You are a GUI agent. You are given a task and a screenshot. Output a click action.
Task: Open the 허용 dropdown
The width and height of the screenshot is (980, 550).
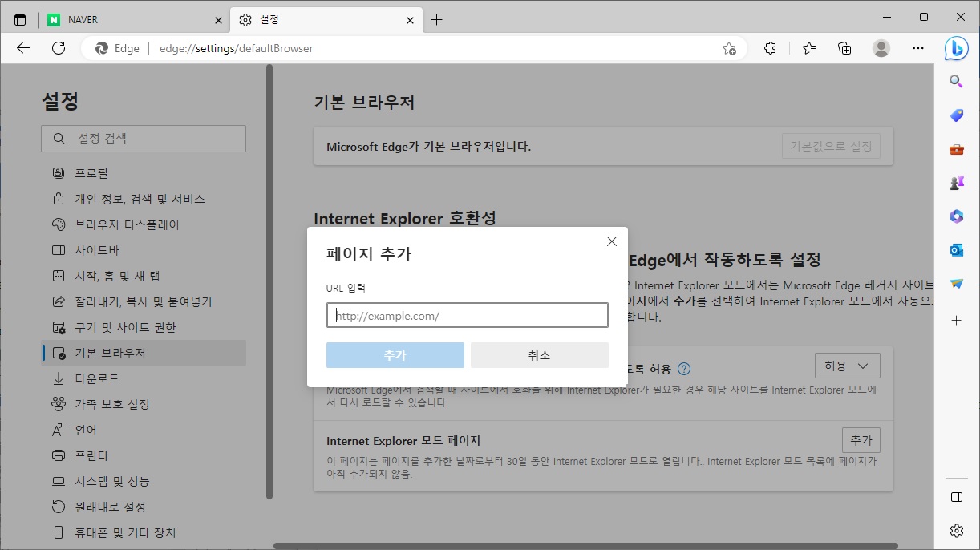847,366
